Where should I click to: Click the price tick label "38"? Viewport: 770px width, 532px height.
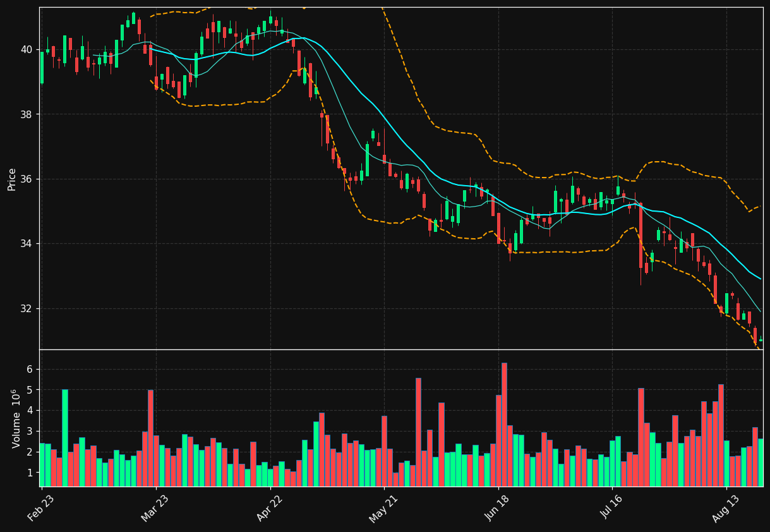(x=27, y=114)
